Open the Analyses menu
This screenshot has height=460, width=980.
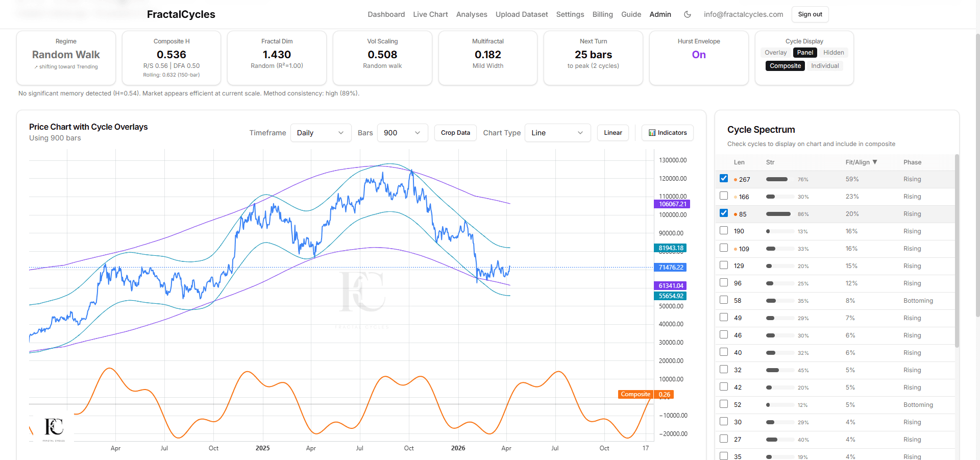point(471,14)
